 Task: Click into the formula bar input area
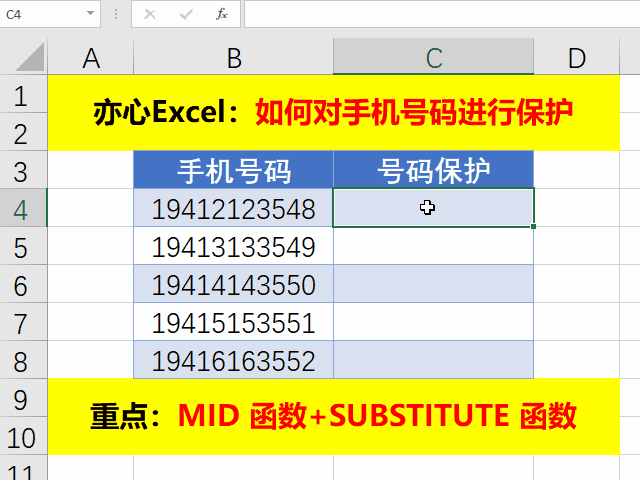[x=440, y=15]
